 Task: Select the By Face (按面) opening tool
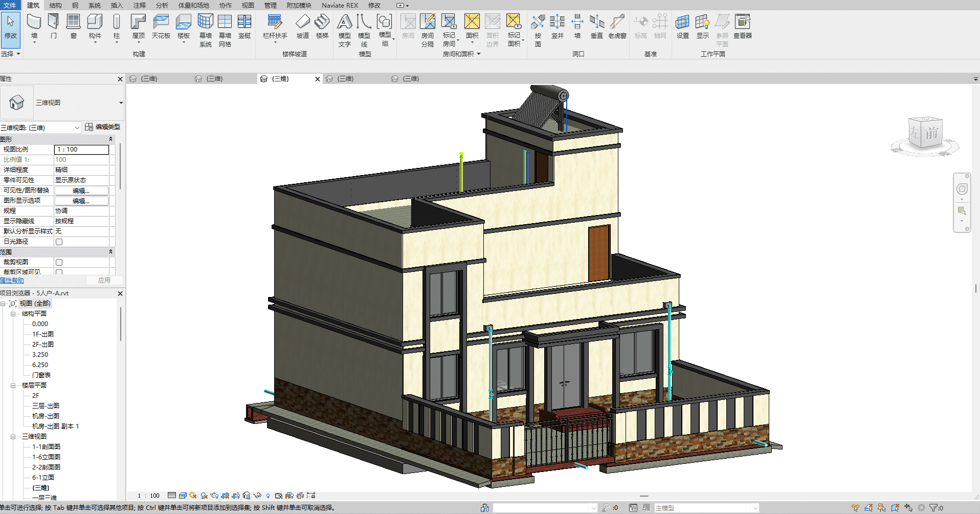538,30
